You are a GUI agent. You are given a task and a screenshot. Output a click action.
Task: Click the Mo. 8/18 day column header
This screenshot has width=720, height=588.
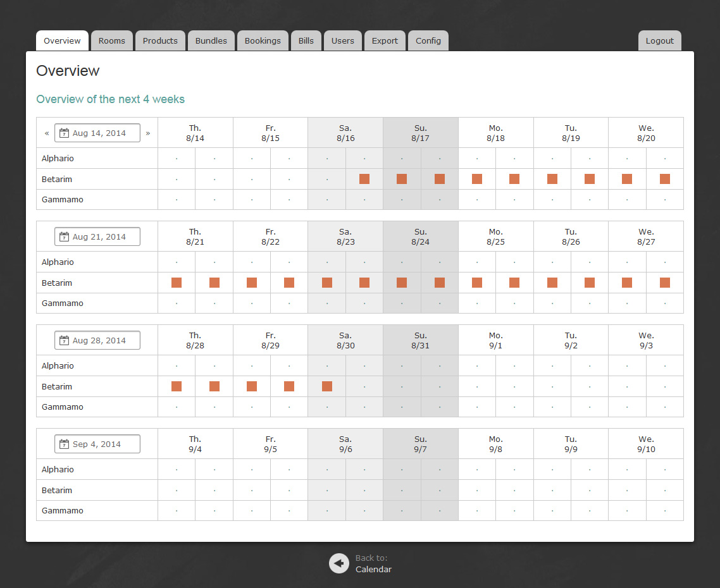point(496,133)
